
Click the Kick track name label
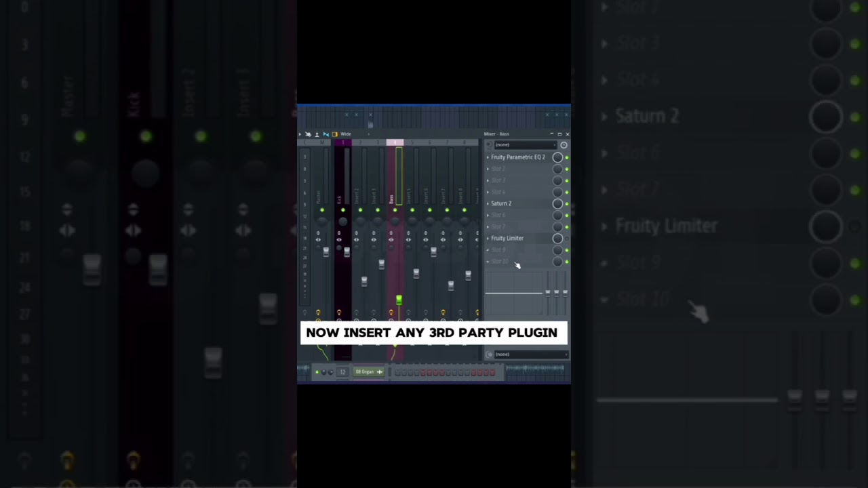pos(339,200)
